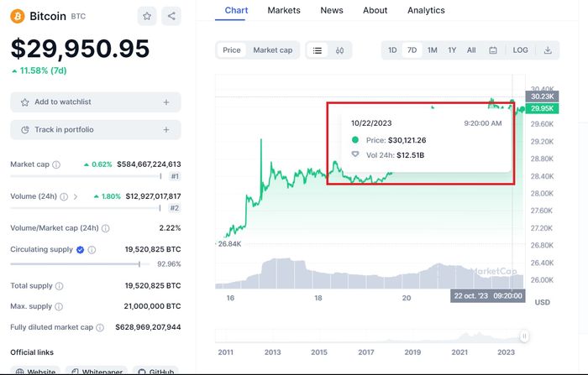
Task: Click Circulating supply verified badge
Action: 81,250
